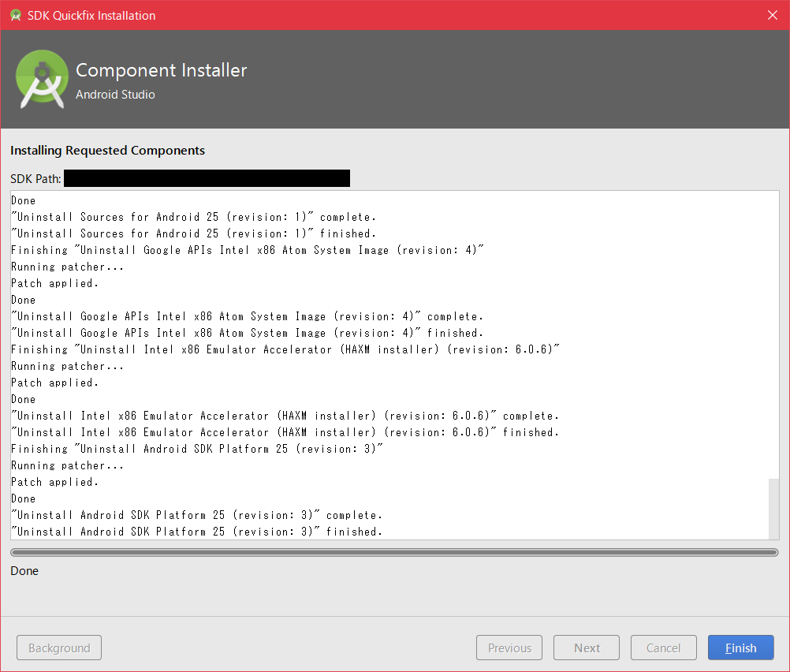Click the Background button
The image size is (790, 672).
(59, 648)
